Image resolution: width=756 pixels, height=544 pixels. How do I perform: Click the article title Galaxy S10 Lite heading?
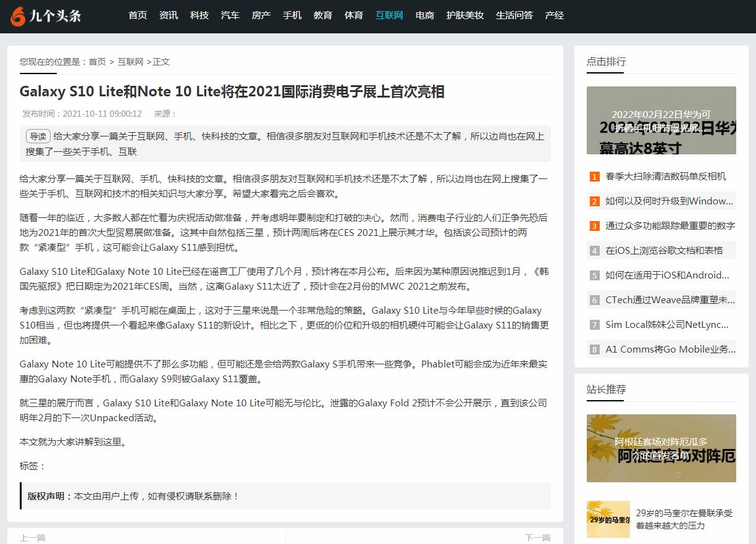click(232, 91)
